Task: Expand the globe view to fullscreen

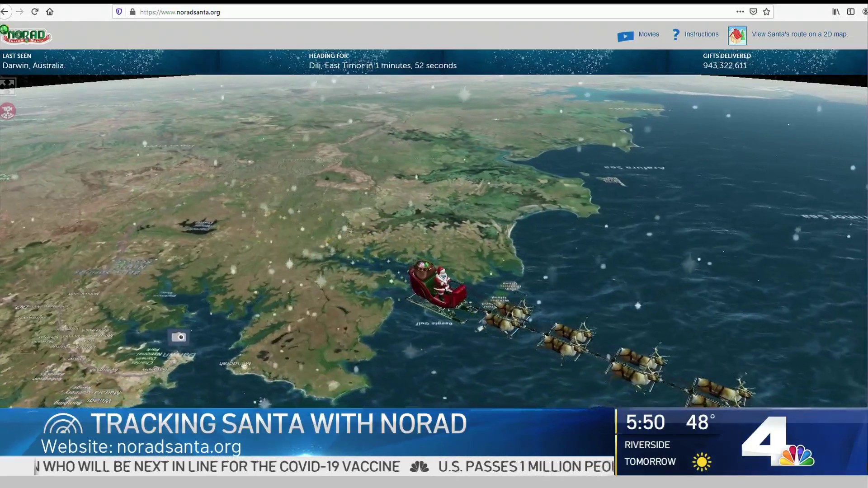Action: [8, 86]
